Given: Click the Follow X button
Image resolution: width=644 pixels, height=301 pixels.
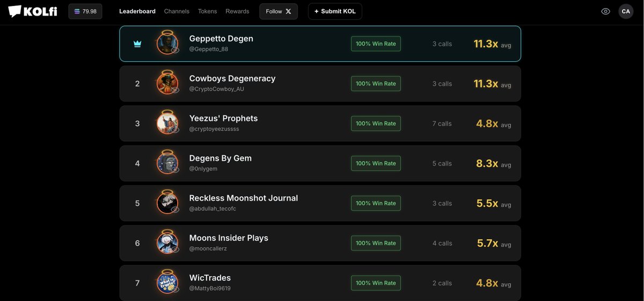Looking at the screenshot, I should point(279,11).
